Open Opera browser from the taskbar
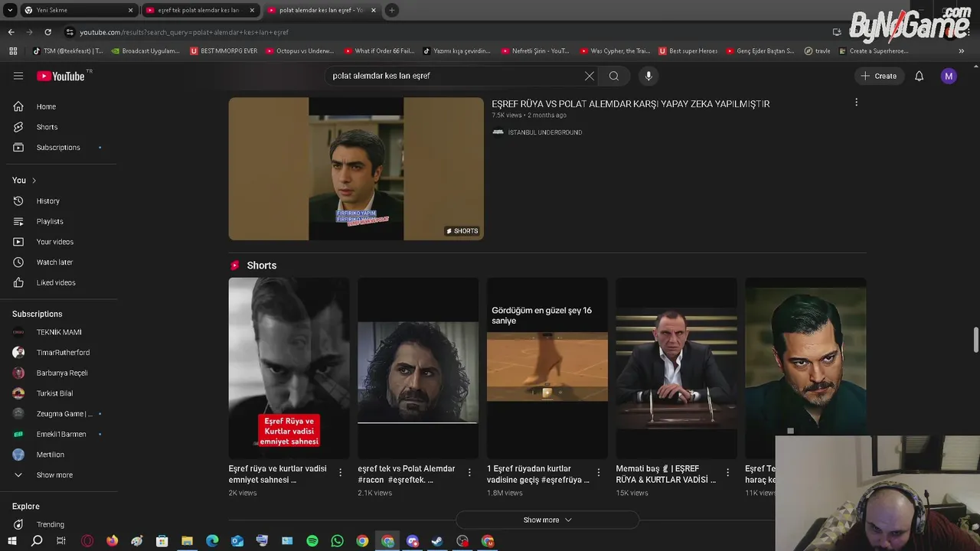The image size is (980, 551). [87, 541]
